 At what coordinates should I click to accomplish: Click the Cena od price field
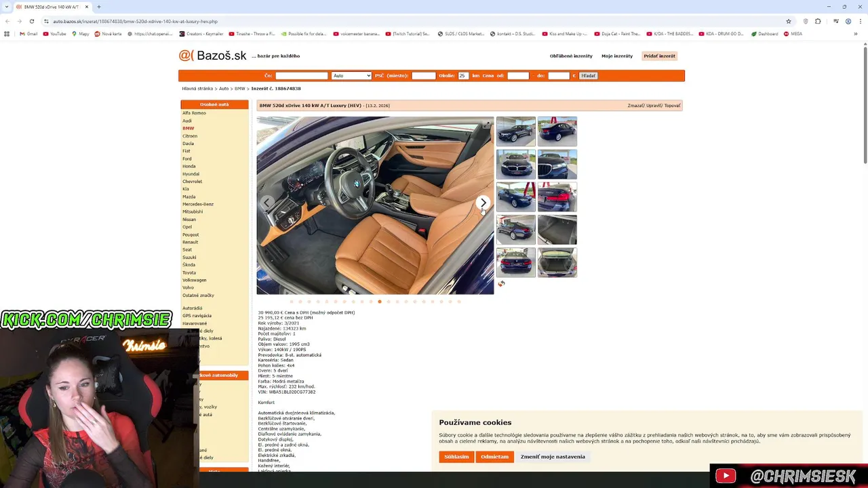(x=518, y=76)
